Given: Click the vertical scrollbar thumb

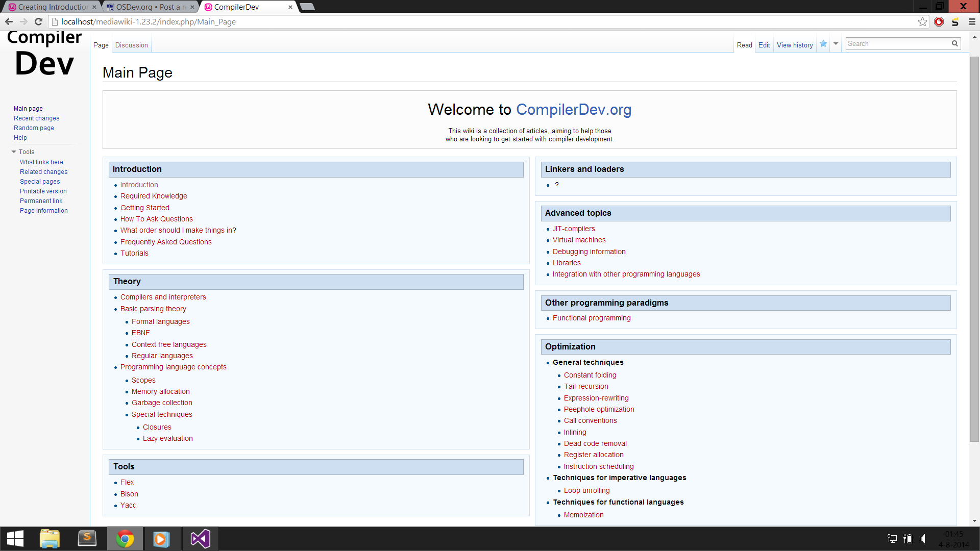Looking at the screenshot, I should (975, 249).
